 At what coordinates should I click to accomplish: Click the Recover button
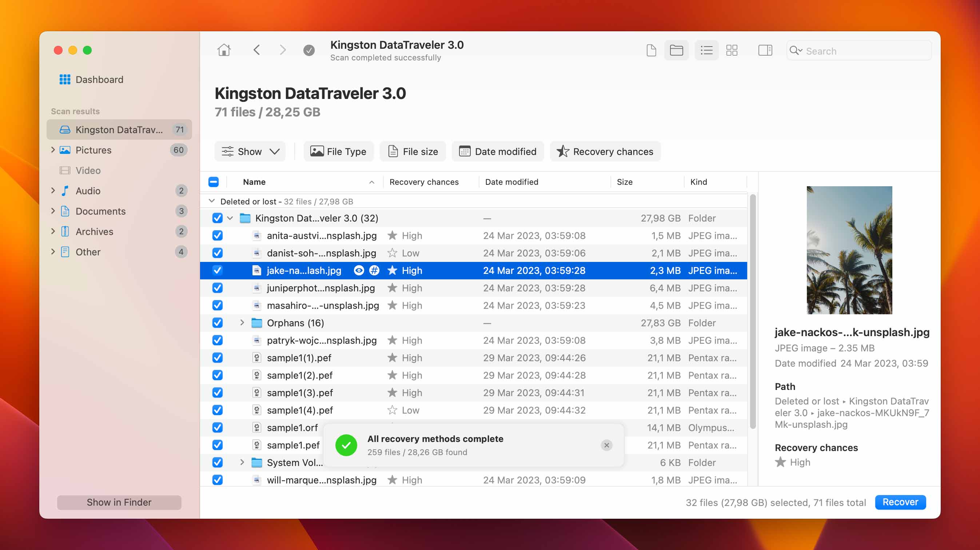pyautogui.click(x=900, y=502)
